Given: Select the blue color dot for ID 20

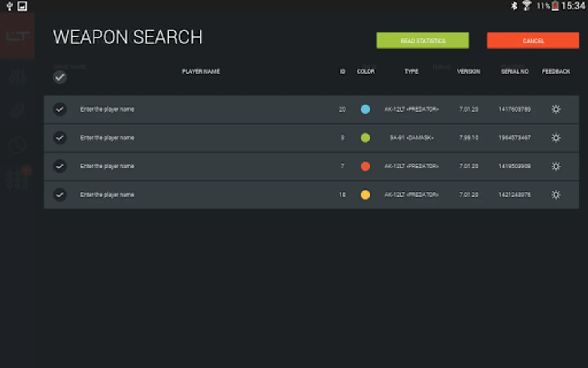Looking at the screenshot, I should tap(365, 109).
